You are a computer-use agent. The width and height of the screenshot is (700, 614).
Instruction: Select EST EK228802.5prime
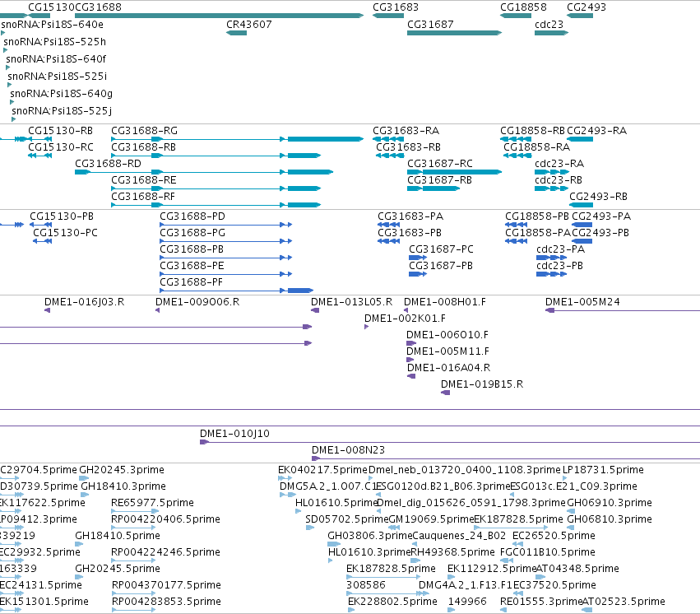tap(351, 610)
